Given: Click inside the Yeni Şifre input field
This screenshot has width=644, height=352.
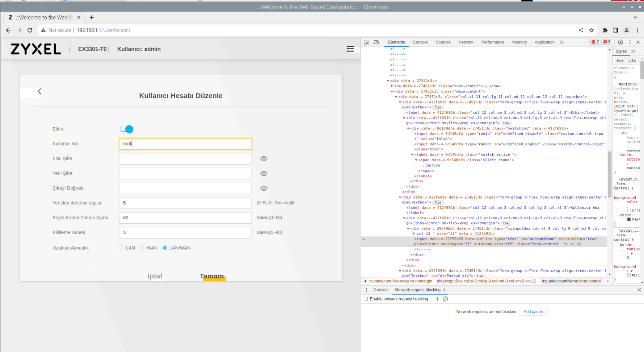Looking at the screenshot, I should 185,174.
